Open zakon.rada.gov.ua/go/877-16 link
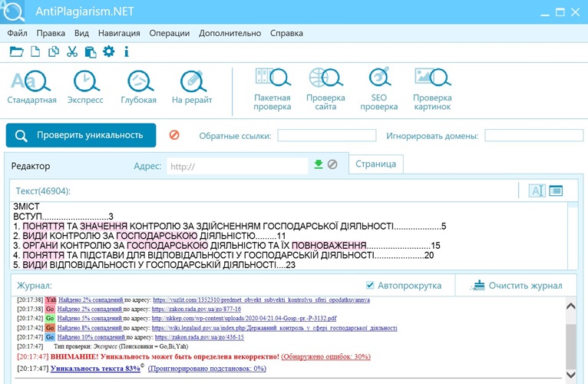Screen dimensions: 588x384 click(196, 310)
